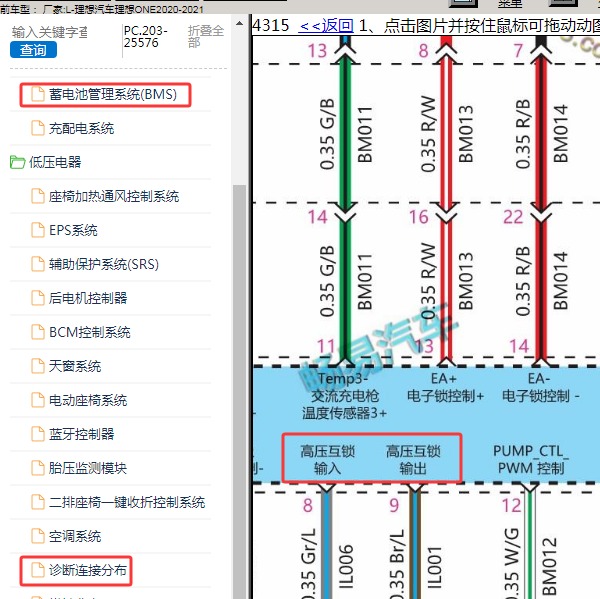Click the 高压互锁输出 pin label
The image size is (600, 599).
pyautogui.click(x=413, y=459)
